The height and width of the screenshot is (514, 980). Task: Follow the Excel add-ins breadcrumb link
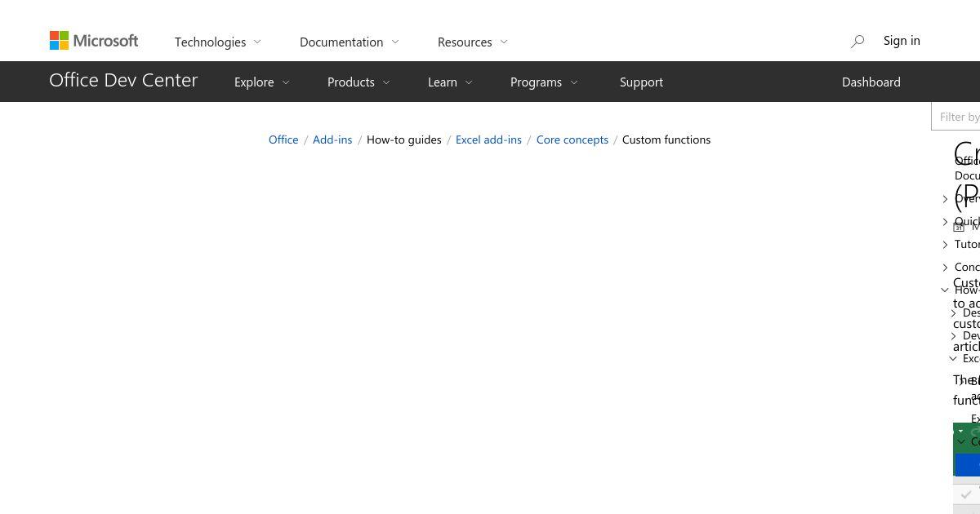click(488, 140)
